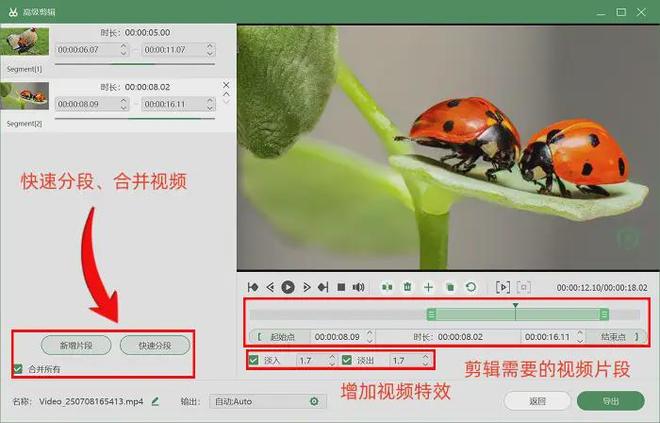Click the 返回 button
The image size is (660, 423).
coord(538,401)
